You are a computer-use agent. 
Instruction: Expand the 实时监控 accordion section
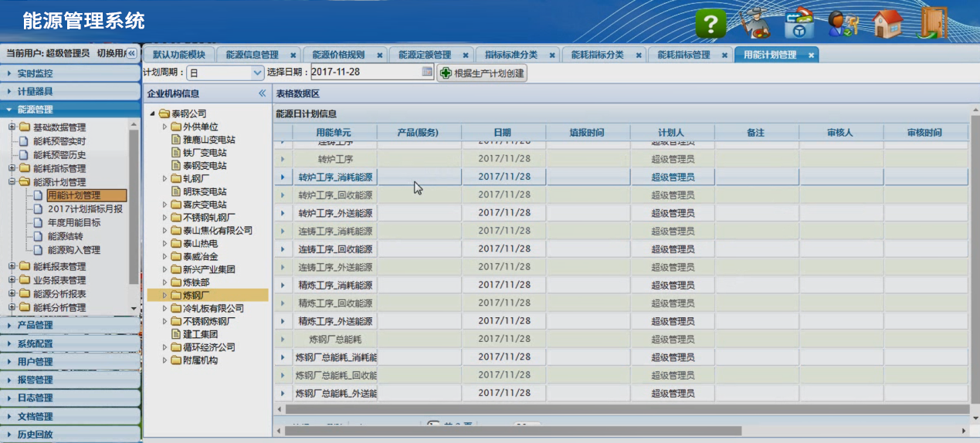[x=70, y=73]
